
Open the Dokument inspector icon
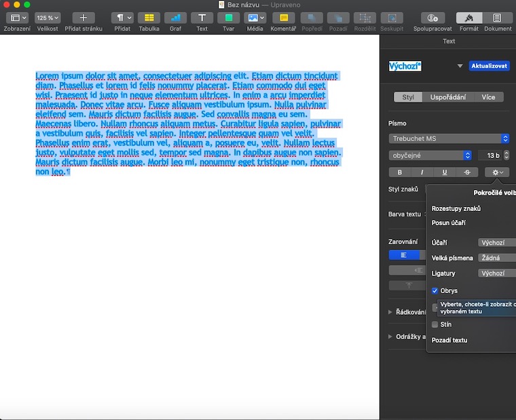point(498,18)
